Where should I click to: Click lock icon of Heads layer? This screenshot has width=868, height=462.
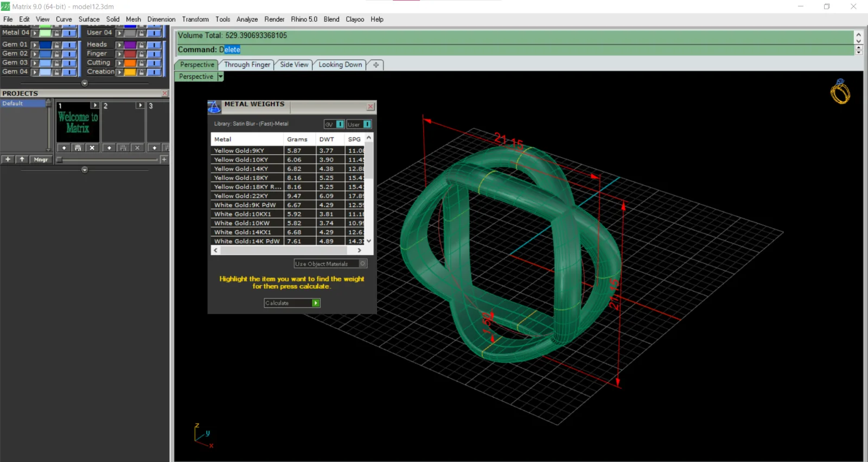[142, 45]
